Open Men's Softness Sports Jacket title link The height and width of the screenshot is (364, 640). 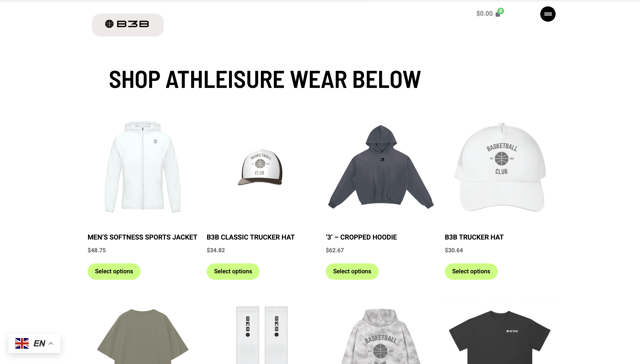pyautogui.click(x=142, y=237)
